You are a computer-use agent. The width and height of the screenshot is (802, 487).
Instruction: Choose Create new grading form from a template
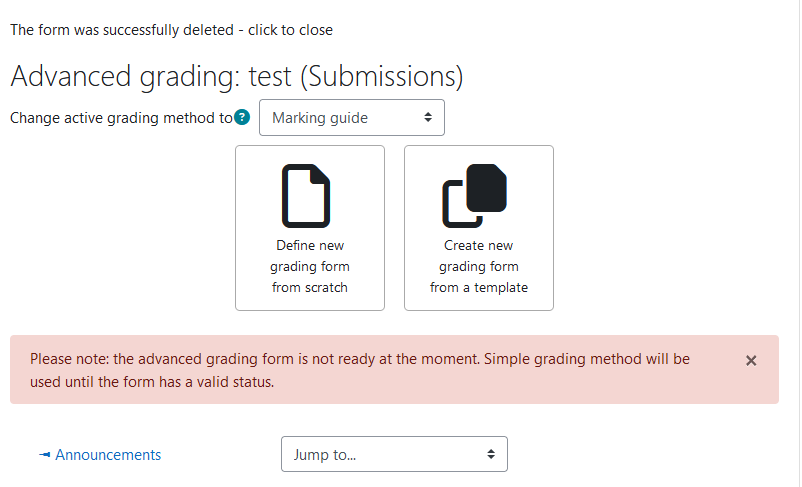(x=479, y=228)
